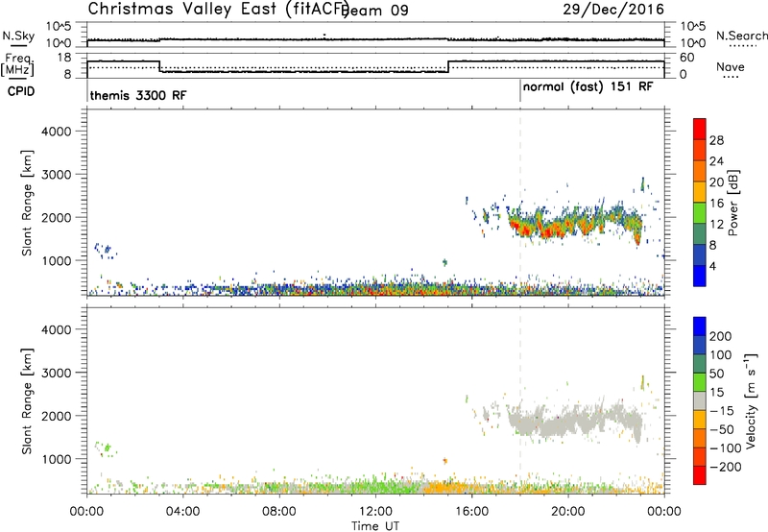
Task: Click the '08:00' time axis label
Action: point(279,512)
